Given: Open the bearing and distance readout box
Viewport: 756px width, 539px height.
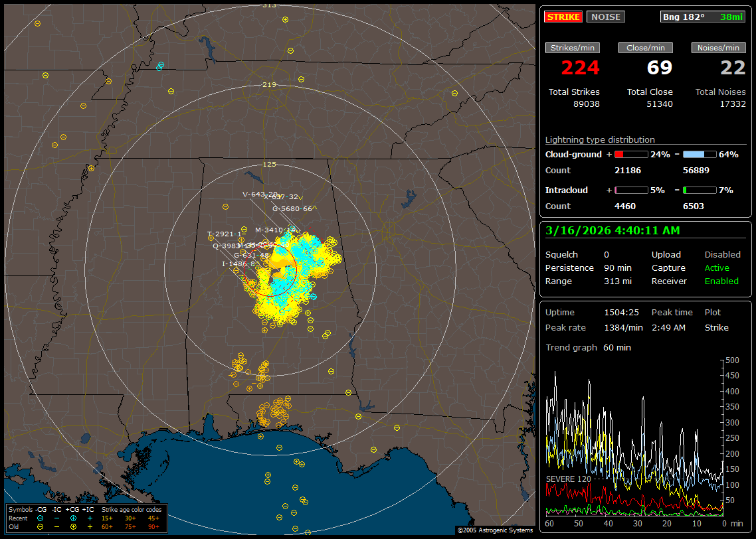Looking at the screenshot, I should [703, 17].
